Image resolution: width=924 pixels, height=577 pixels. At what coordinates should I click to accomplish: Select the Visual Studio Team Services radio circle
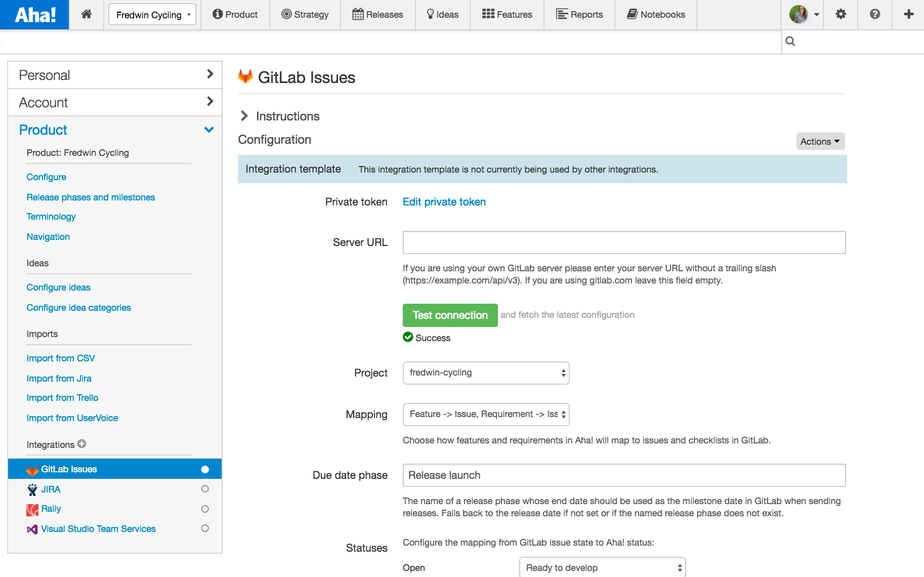(x=205, y=528)
